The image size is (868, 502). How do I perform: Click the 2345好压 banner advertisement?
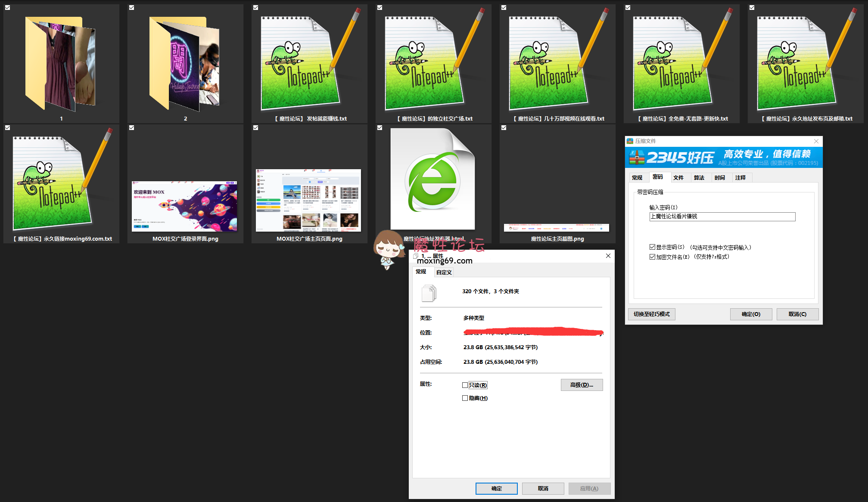(724, 158)
